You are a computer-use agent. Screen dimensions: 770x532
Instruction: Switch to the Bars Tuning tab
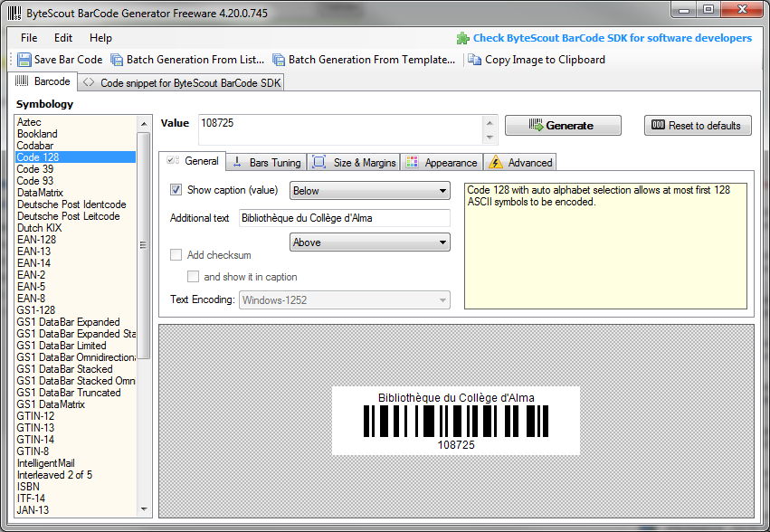point(267,162)
